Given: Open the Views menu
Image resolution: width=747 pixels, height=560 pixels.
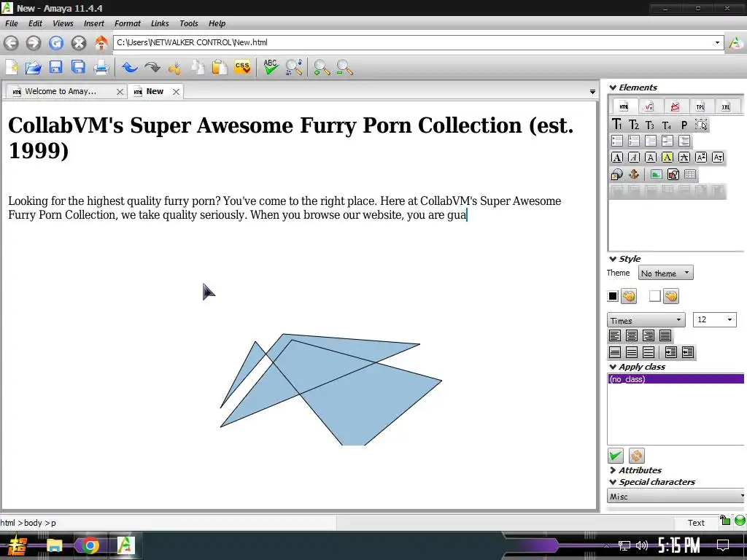Looking at the screenshot, I should [x=63, y=23].
